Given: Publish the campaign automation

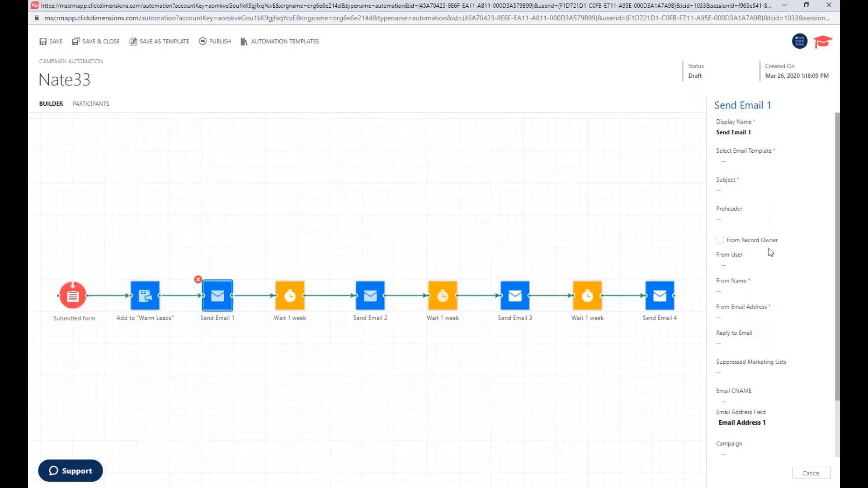Looking at the screenshot, I should pos(215,41).
